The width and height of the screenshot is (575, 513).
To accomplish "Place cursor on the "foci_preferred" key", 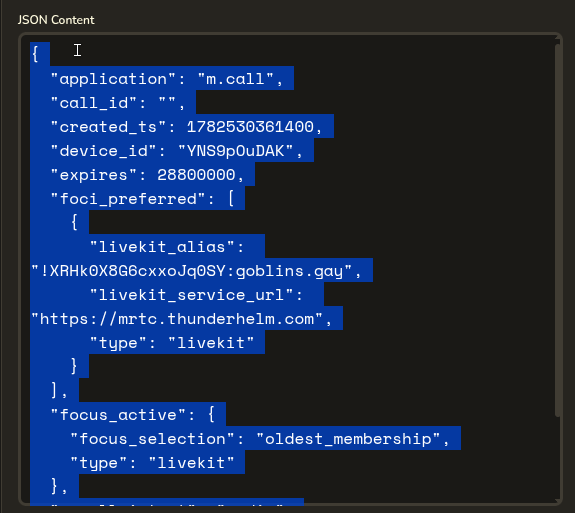I will point(128,199).
